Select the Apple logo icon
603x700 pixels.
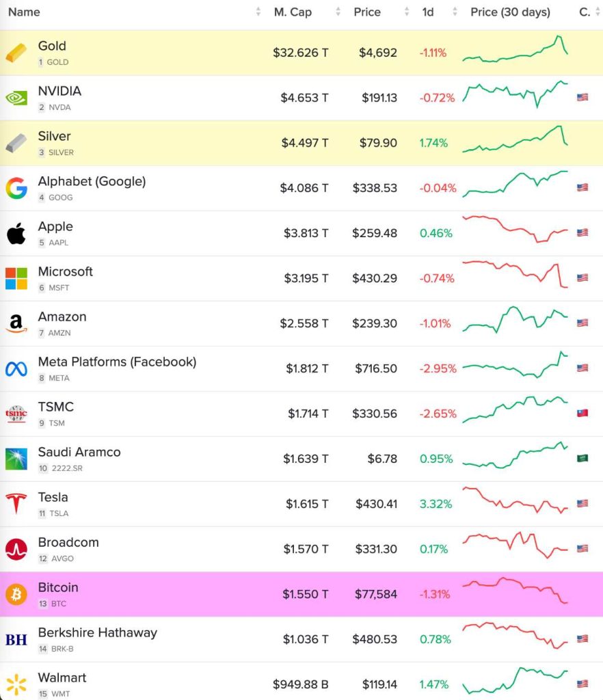click(x=16, y=233)
